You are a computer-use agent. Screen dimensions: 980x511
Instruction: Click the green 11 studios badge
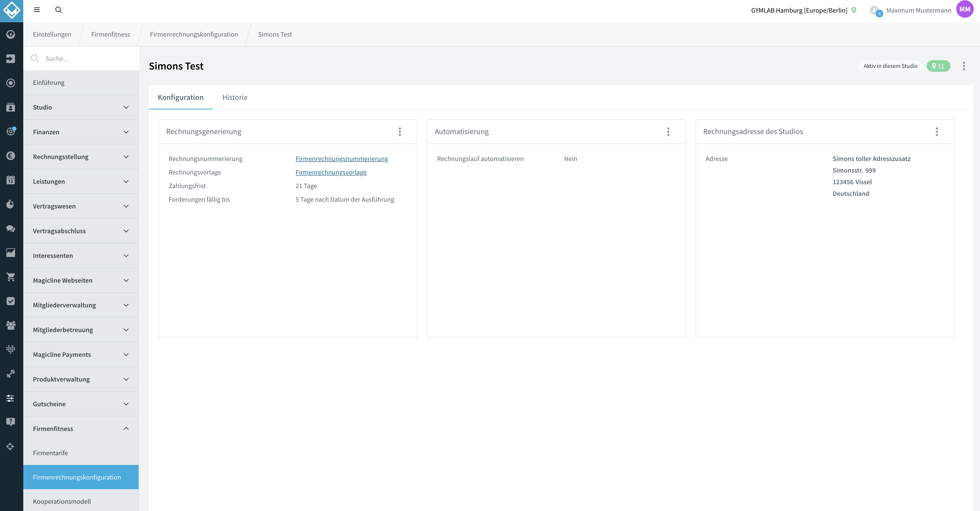point(938,66)
